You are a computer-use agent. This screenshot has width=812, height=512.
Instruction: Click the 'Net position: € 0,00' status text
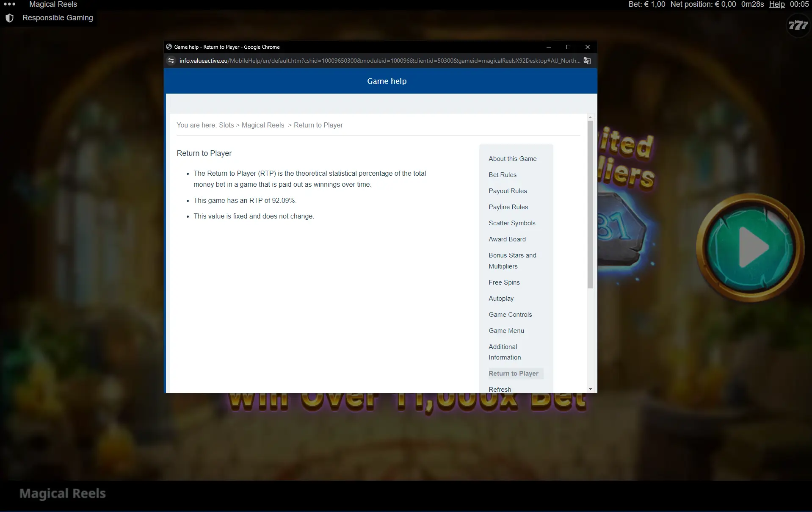point(703,4)
